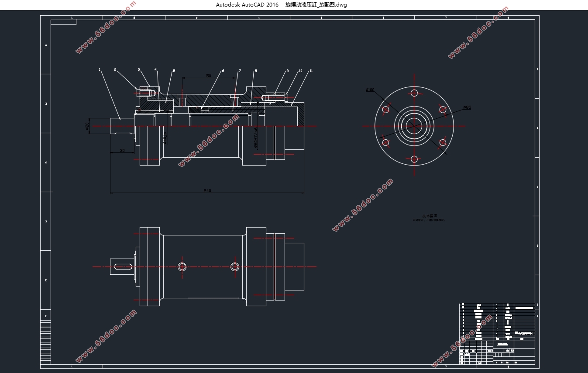Click the Autodesk AutoCAD 2016 title text
Viewport: 588px width, 373px height.
[247, 5]
